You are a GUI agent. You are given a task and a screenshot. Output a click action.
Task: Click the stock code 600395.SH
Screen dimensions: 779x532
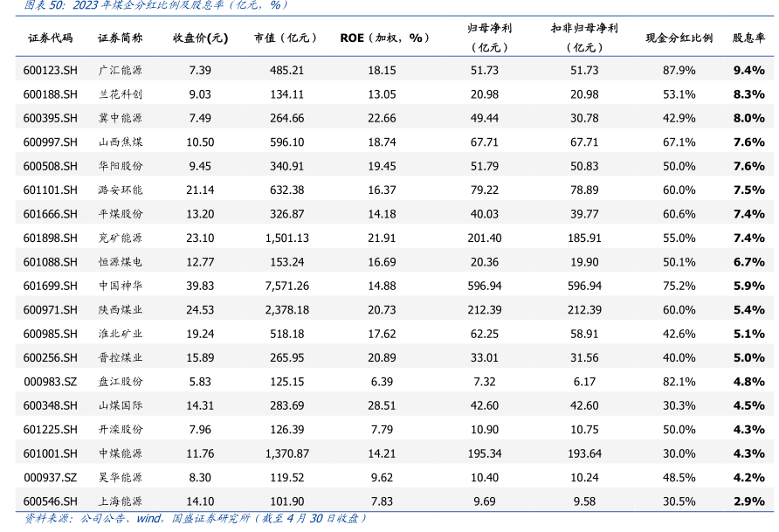50,118
